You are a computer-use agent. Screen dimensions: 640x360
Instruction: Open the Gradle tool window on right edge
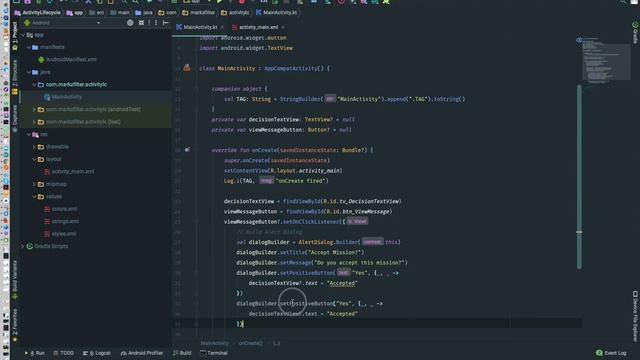635,33
